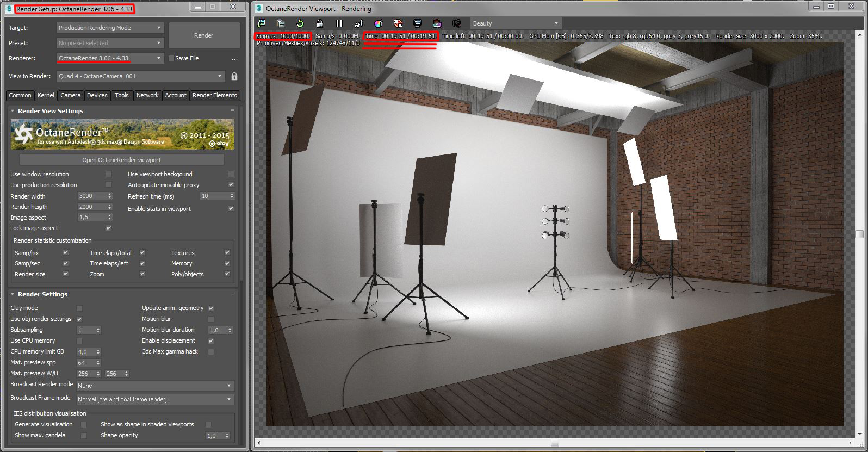Collapse the Render View Settings rollout
Viewport: 868px width, 452px height.
pos(13,111)
